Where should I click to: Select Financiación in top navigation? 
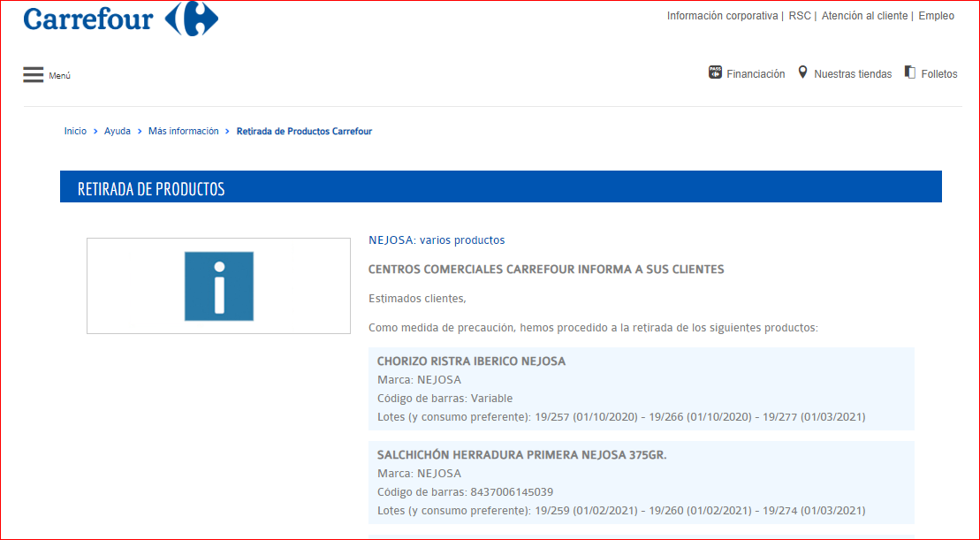[756, 74]
